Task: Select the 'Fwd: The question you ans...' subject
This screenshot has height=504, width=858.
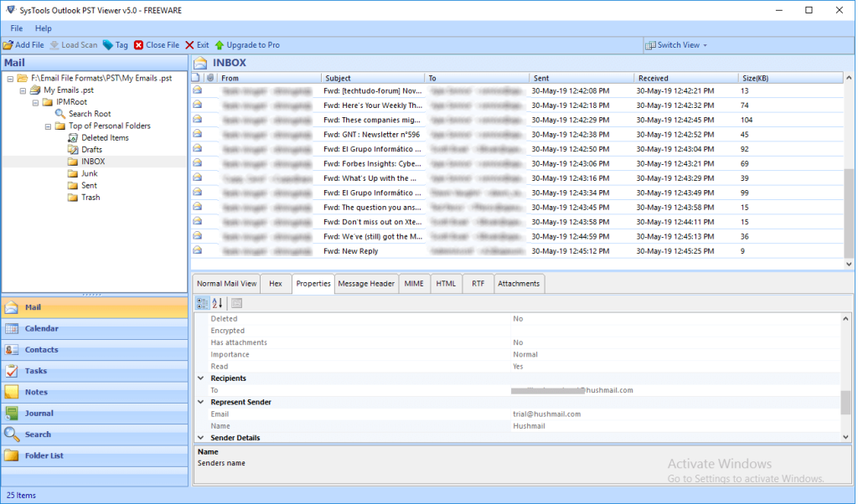Action: (372, 208)
